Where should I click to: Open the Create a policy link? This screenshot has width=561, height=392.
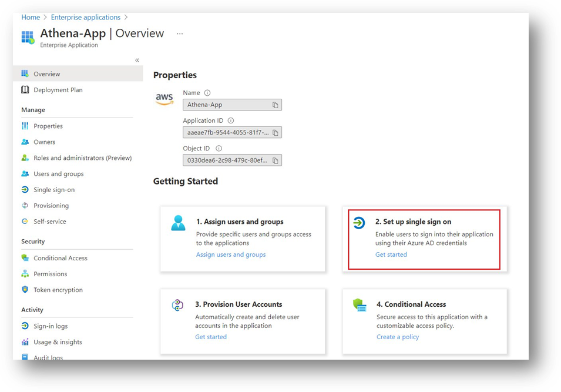coord(398,337)
